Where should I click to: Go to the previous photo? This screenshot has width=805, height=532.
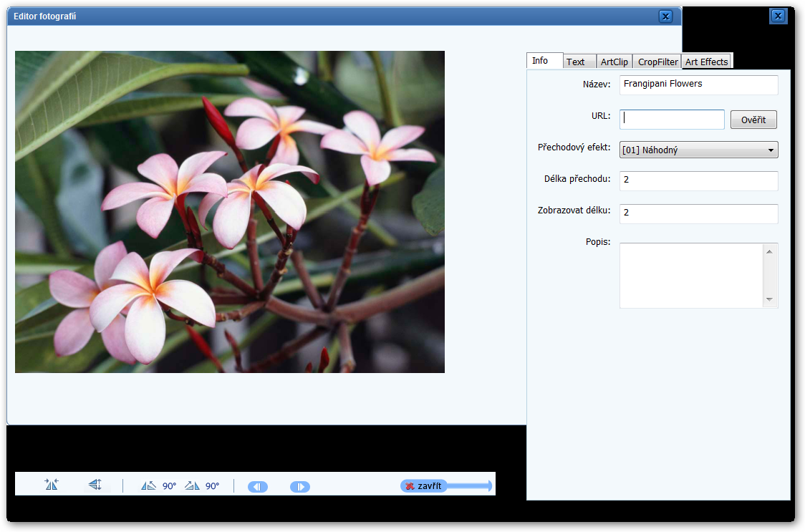pyautogui.click(x=258, y=486)
